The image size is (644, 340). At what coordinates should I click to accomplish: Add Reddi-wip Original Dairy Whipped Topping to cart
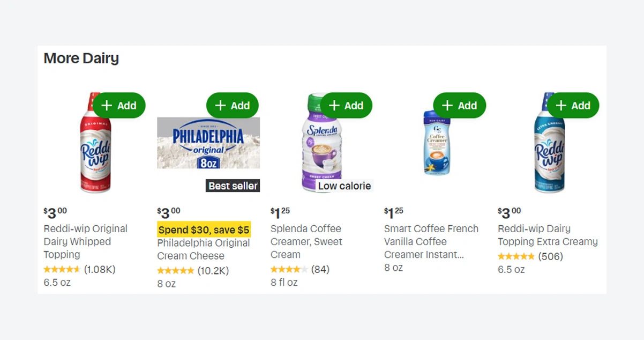pyautogui.click(x=119, y=106)
